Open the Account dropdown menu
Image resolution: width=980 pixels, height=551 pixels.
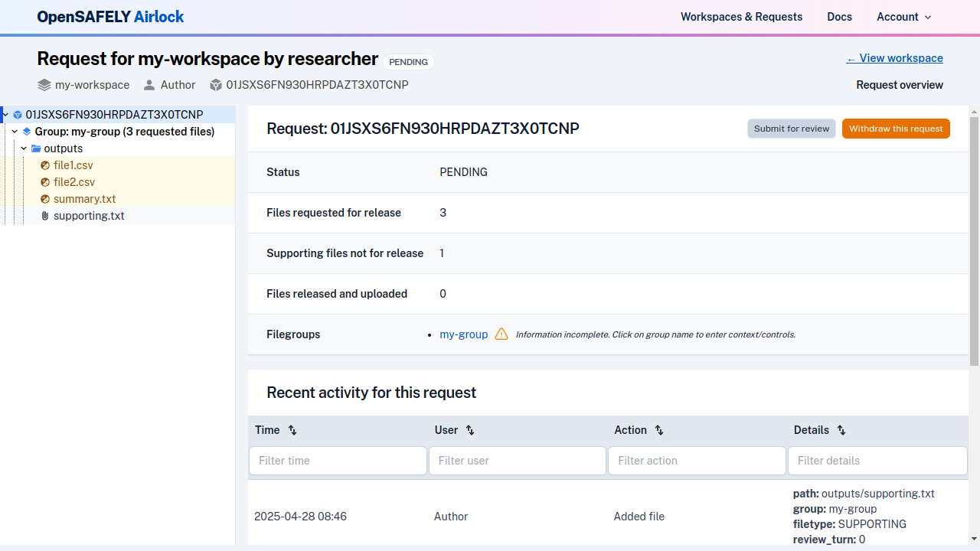point(903,17)
